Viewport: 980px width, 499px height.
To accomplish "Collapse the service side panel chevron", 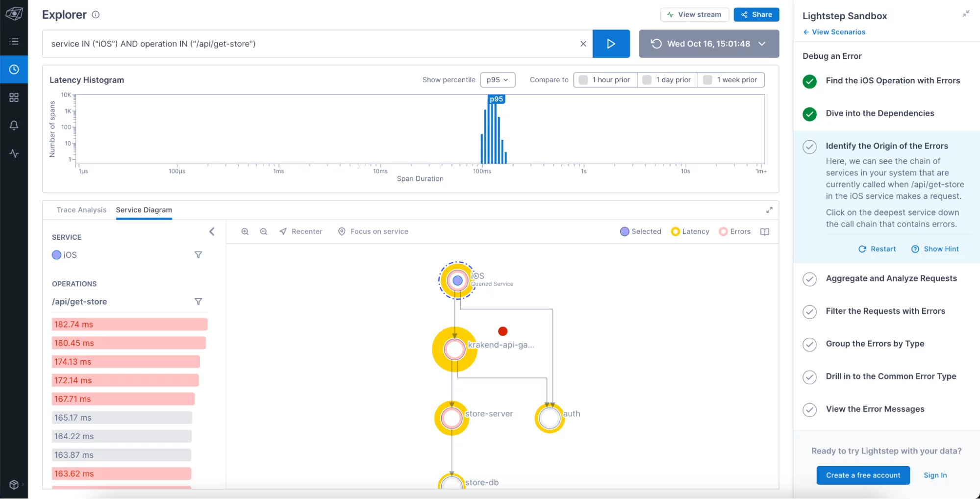I will (x=212, y=231).
